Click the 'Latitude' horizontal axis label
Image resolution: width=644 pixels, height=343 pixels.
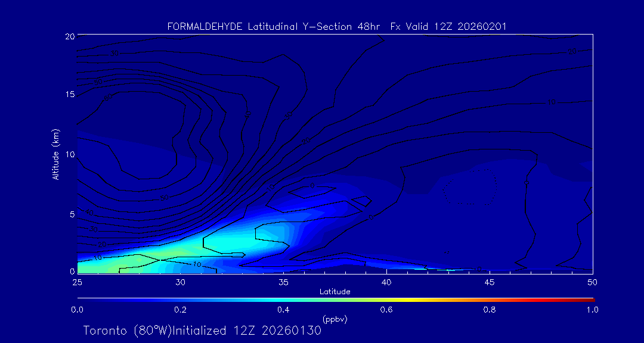335,292
